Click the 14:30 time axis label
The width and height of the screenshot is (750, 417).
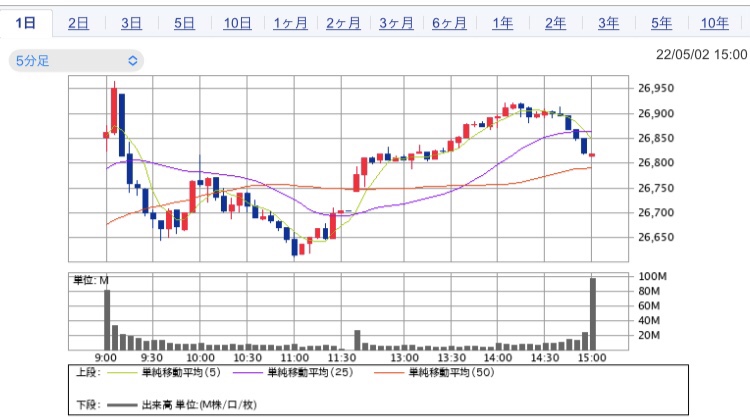(x=545, y=358)
